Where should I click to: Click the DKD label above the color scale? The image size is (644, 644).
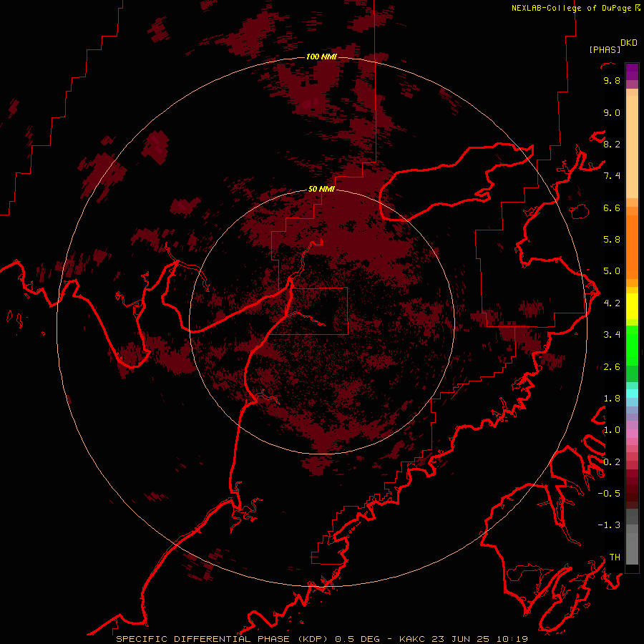coord(629,43)
